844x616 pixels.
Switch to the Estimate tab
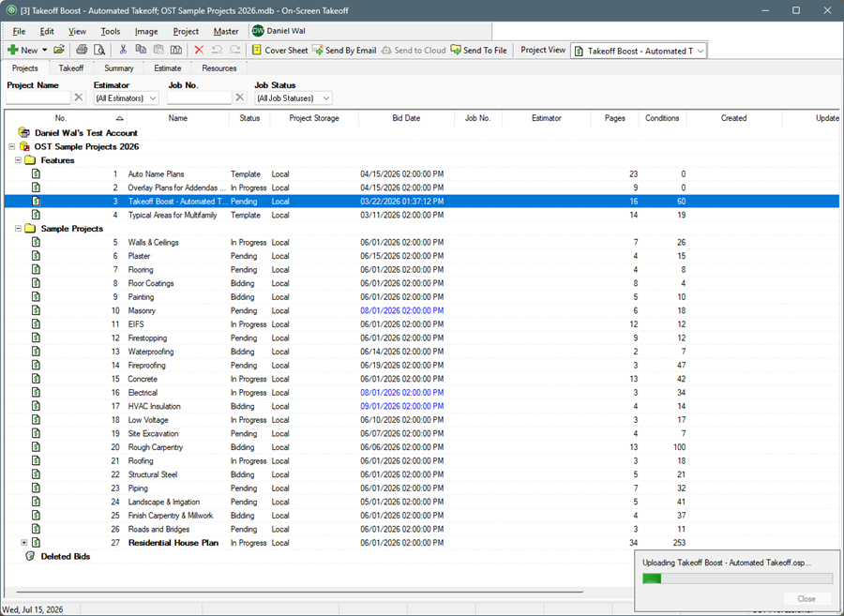tap(168, 68)
